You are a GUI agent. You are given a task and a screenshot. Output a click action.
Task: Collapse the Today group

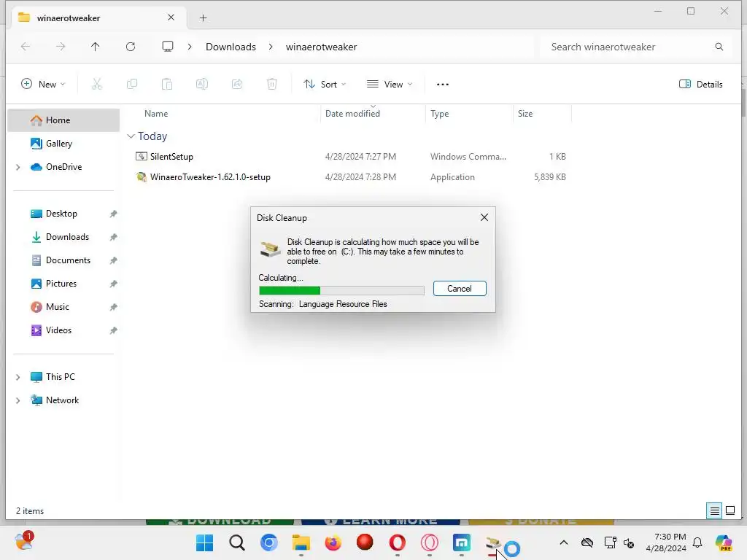[x=131, y=136]
